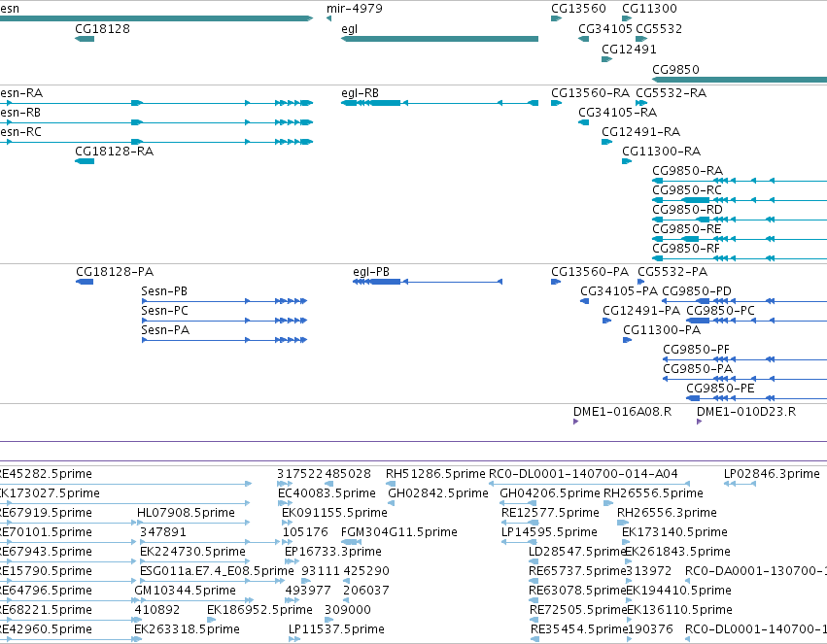Click the CG18128-RA transcript label

coord(115,152)
